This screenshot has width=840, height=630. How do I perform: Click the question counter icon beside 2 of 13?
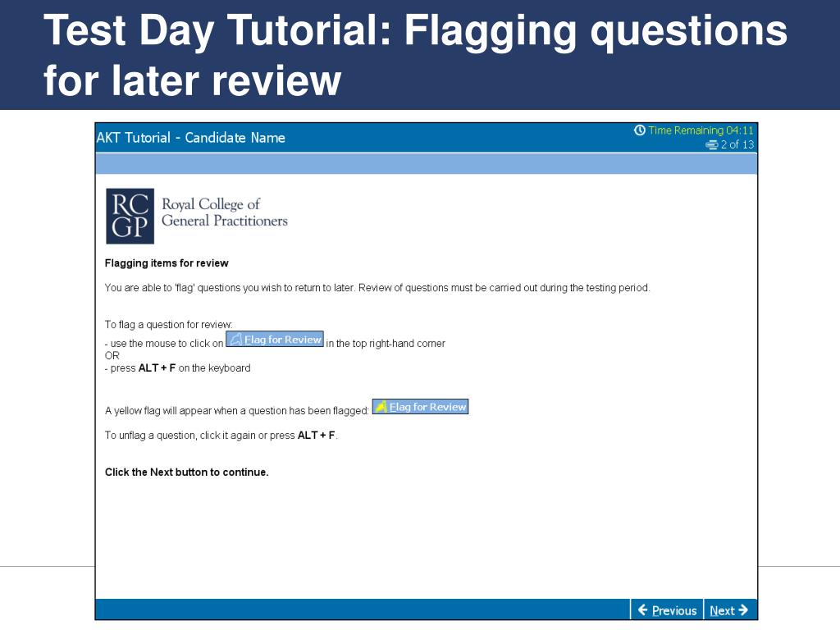(x=711, y=144)
